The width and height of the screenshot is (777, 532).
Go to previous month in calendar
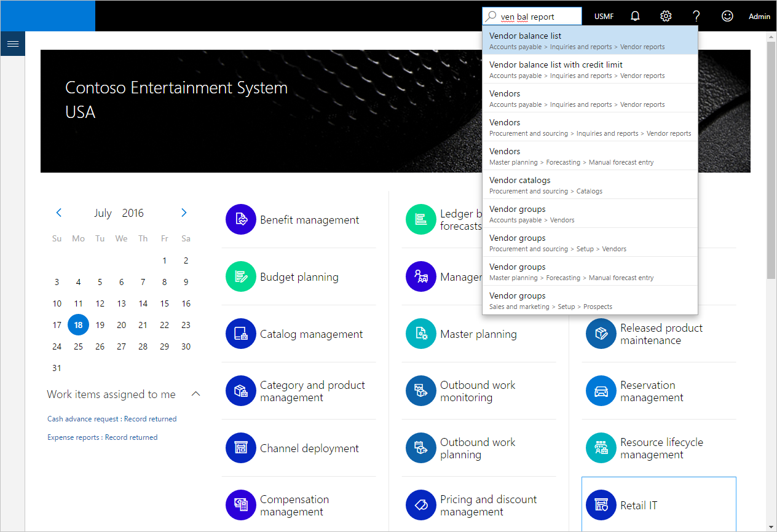point(59,213)
